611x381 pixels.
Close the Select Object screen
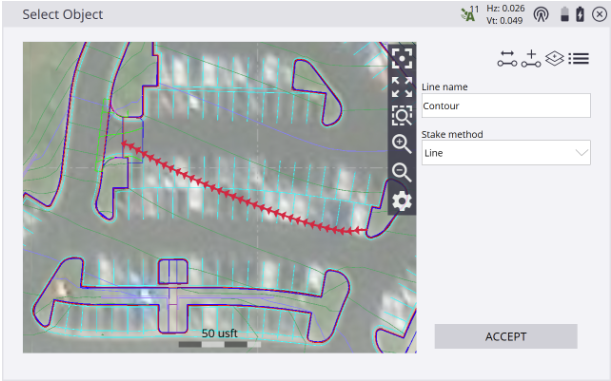[x=599, y=14]
